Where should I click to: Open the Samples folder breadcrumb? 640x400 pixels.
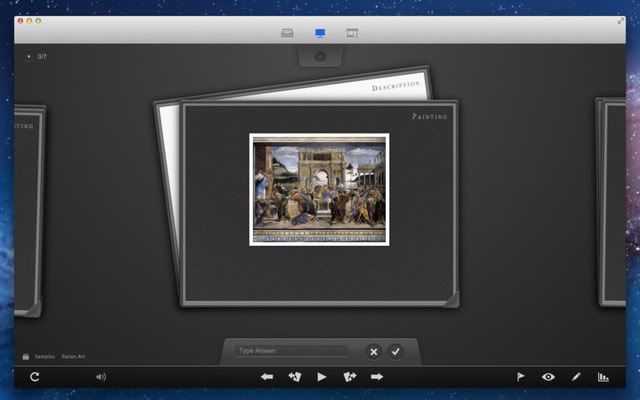click(x=44, y=356)
